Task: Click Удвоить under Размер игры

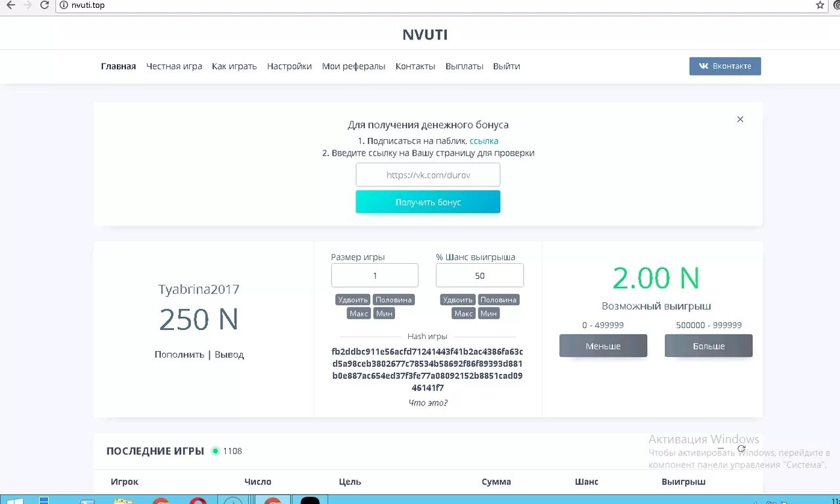Action: [353, 300]
